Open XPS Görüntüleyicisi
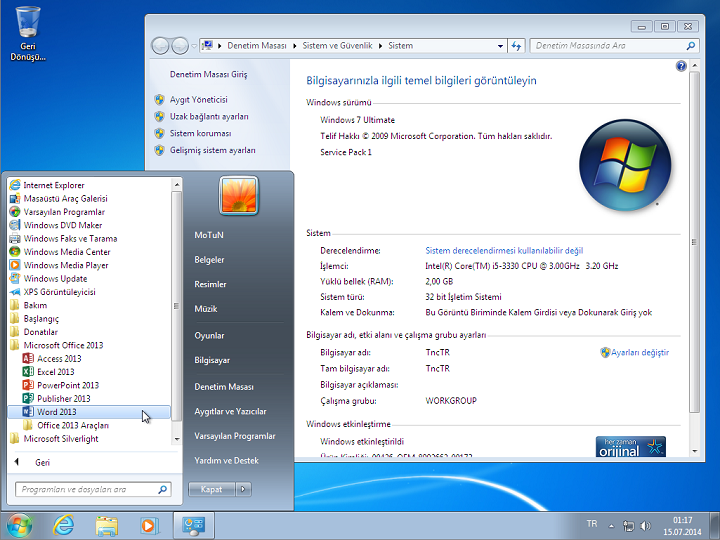 coord(52,292)
